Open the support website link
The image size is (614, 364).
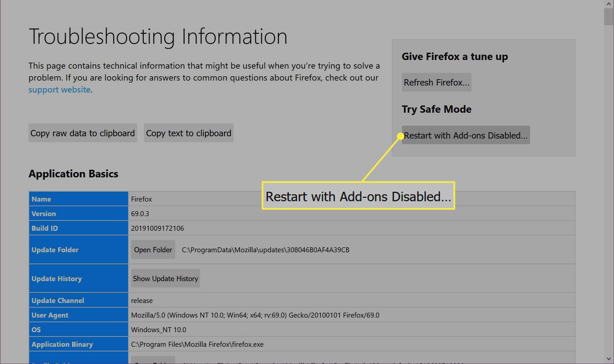coord(59,90)
